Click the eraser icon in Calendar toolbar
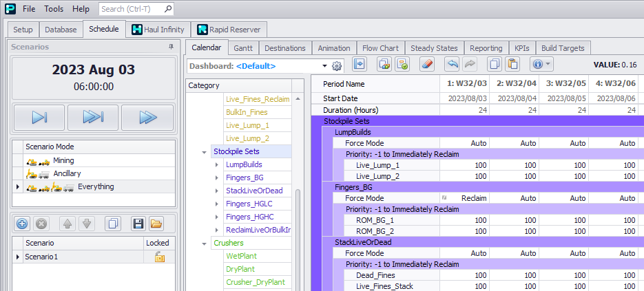Image resolution: width=644 pixels, height=291 pixels. click(427, 64)
